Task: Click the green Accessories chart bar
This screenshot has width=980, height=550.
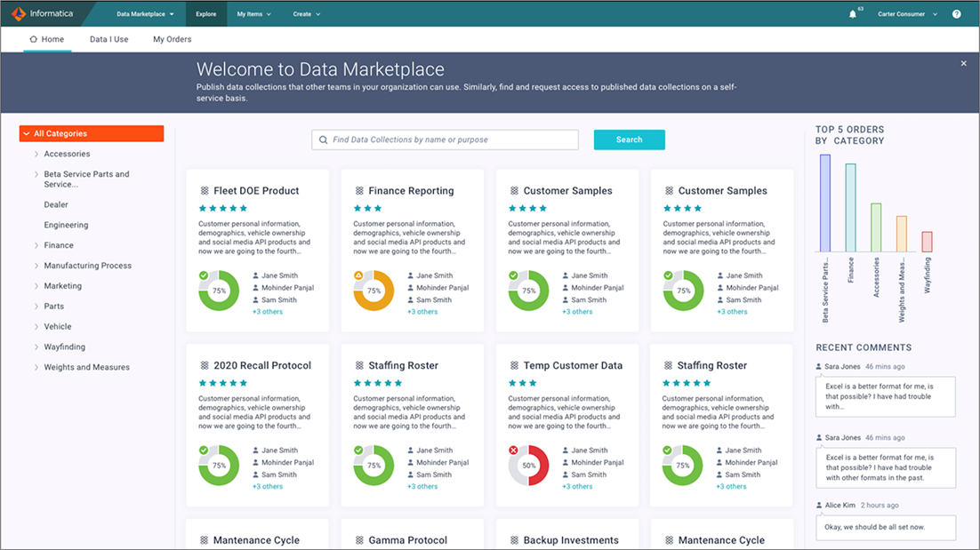Action: (876, 227)
